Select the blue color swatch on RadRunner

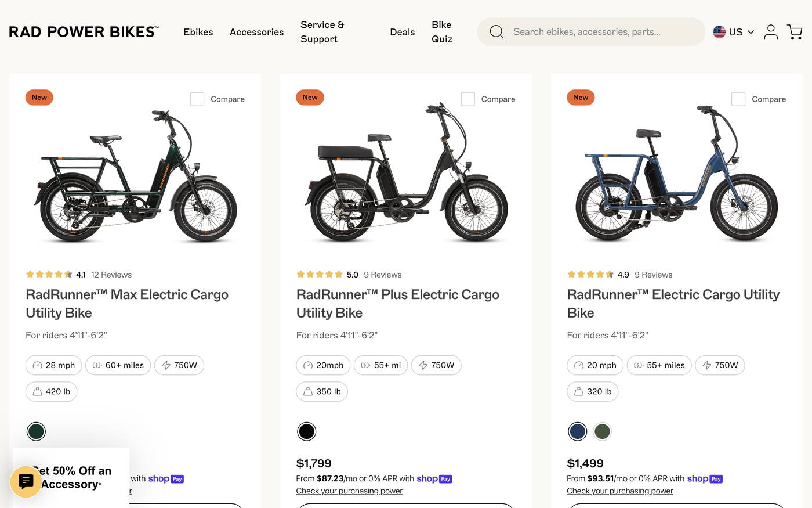577,431
